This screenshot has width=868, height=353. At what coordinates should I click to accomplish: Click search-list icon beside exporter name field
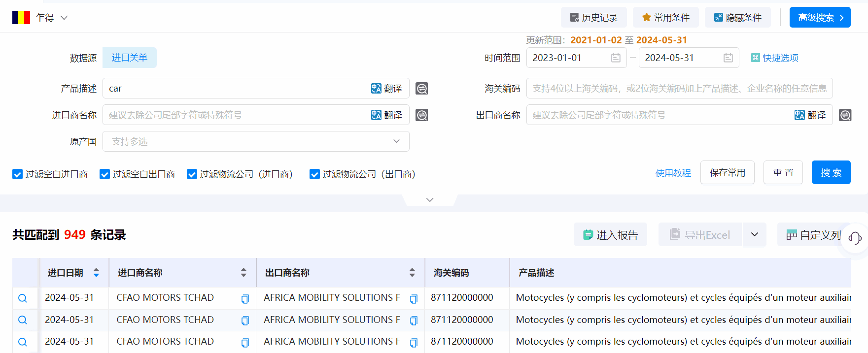845,115
